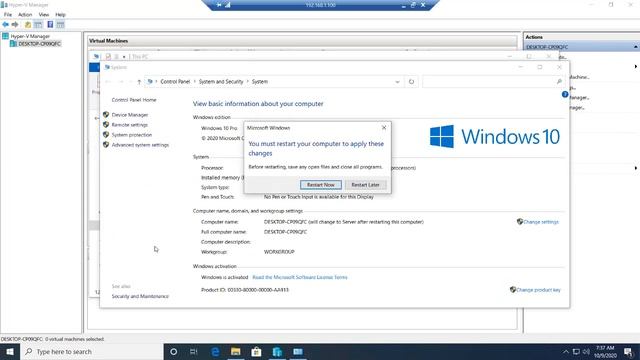This screenshot has height=360, width=640.
Task: Open the File menu in Hyper-V Manager
Action: 8,15
